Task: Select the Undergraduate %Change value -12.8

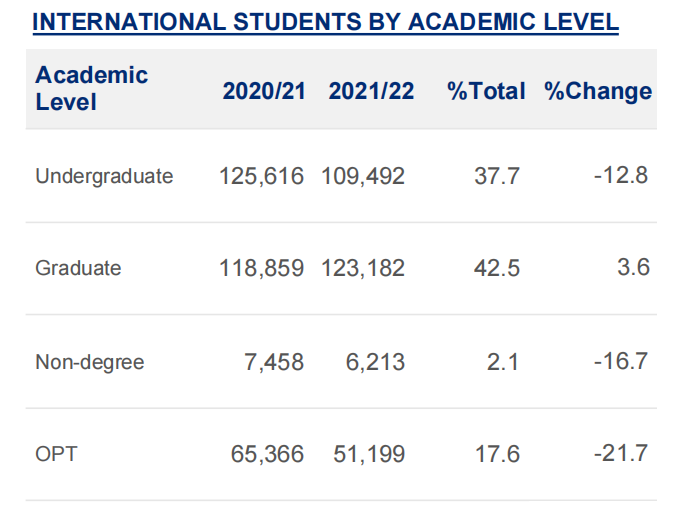Action: 620,176
